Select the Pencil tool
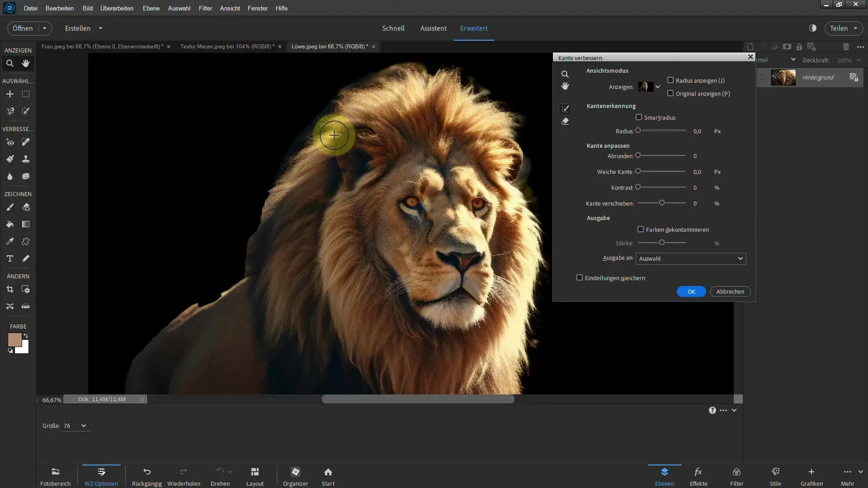 point(26,258)
